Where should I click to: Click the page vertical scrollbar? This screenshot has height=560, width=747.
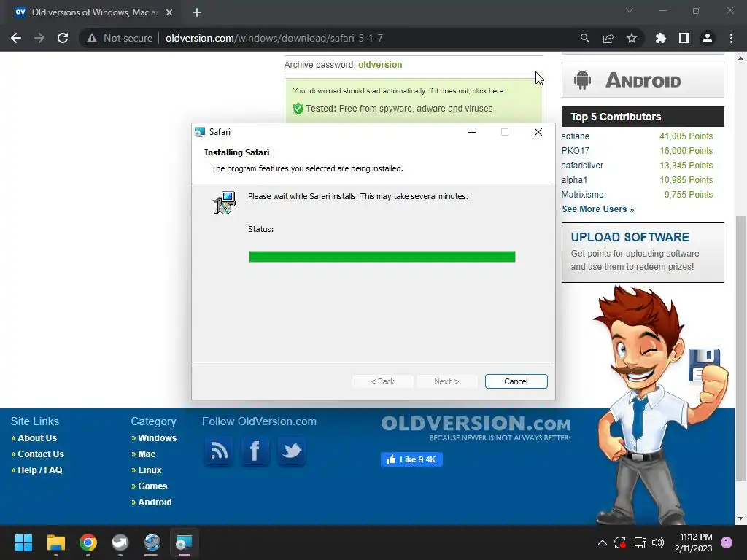tap(740, 348)
